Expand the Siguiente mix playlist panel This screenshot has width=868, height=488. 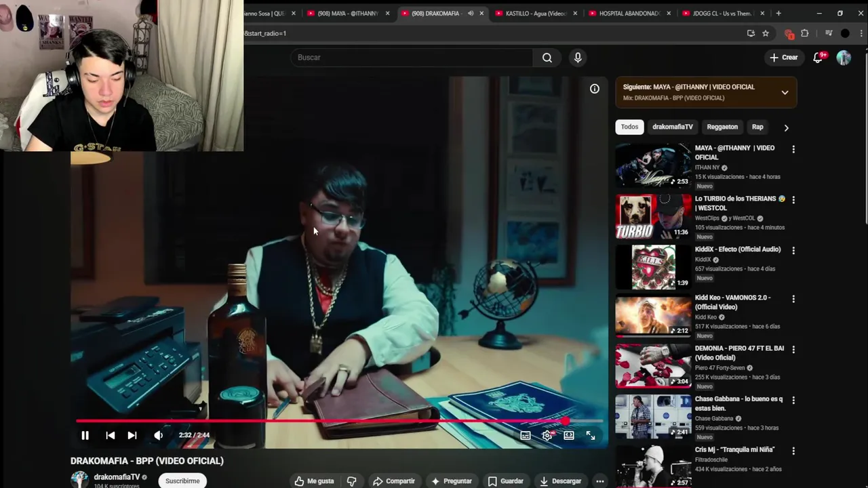click(785, 92)
